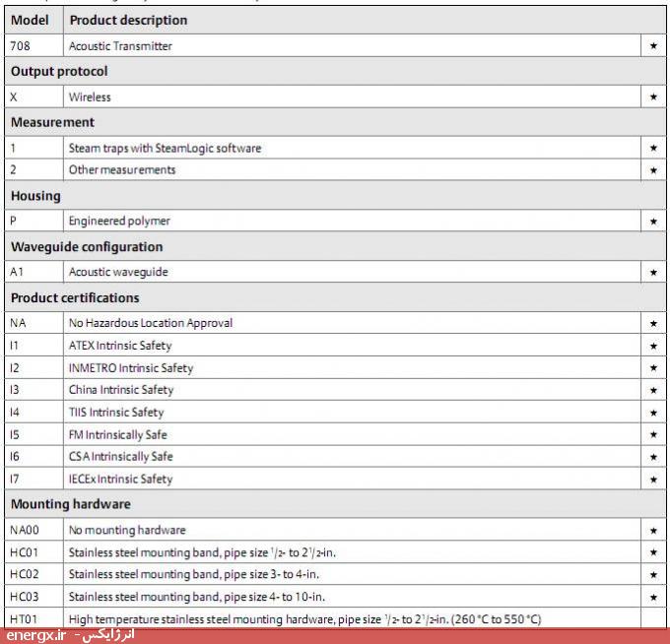Click TIIS Intrinsic Safety text
The height and width of the screenshot is (644, 670).
[x=116, y=413]
